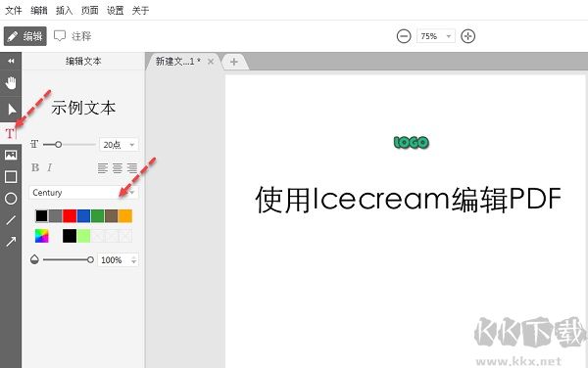The height and width of the screenshot is (368, 588).
Task: Click the 示例文本 sample text preview
Action: coord(83,108)
